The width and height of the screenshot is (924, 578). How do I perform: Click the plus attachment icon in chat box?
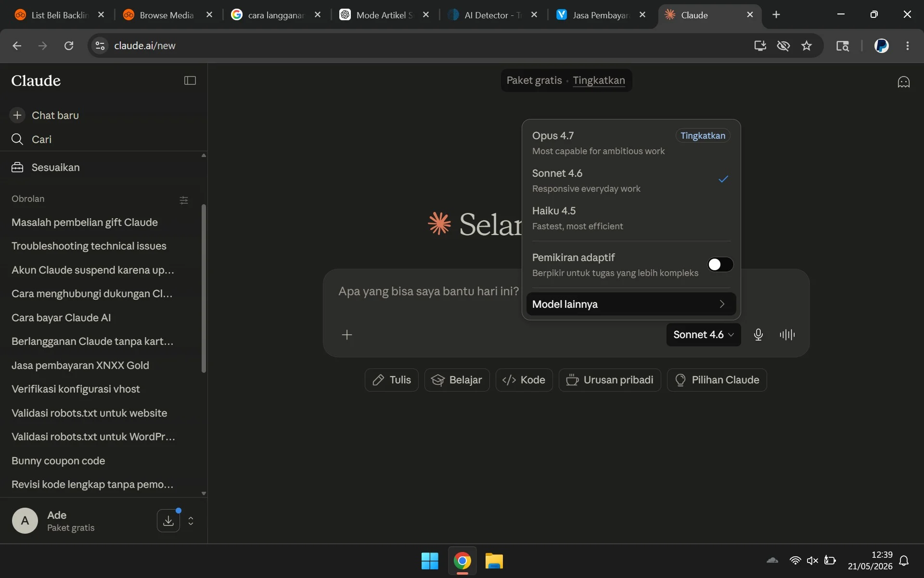347,335
